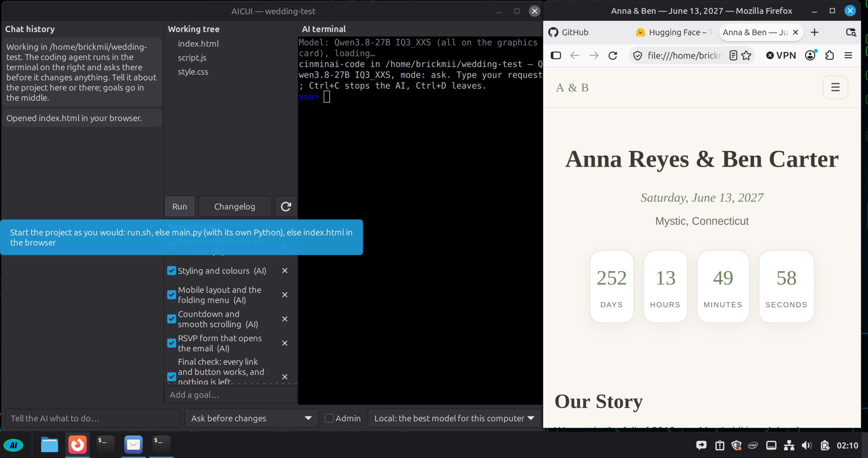Open the Firefox extensions puzzle icon
868x458 pixels.
(x=829, y=56)
